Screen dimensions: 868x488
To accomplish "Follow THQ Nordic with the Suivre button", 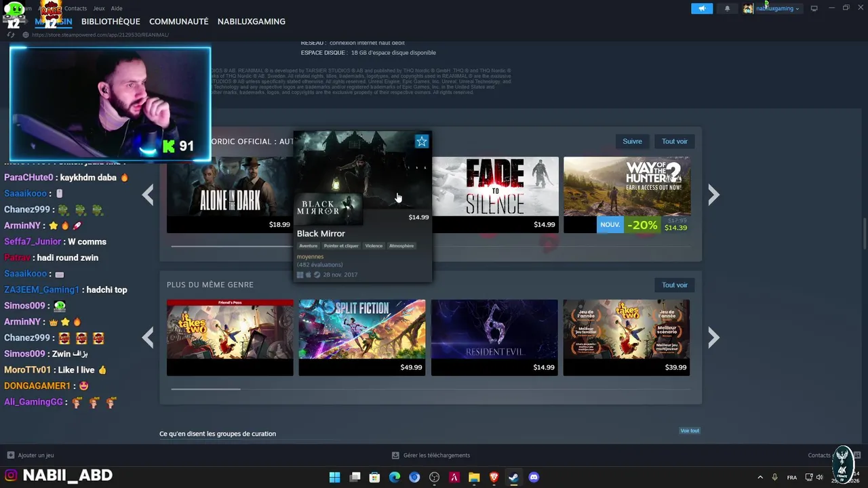I will coord(632,141).
